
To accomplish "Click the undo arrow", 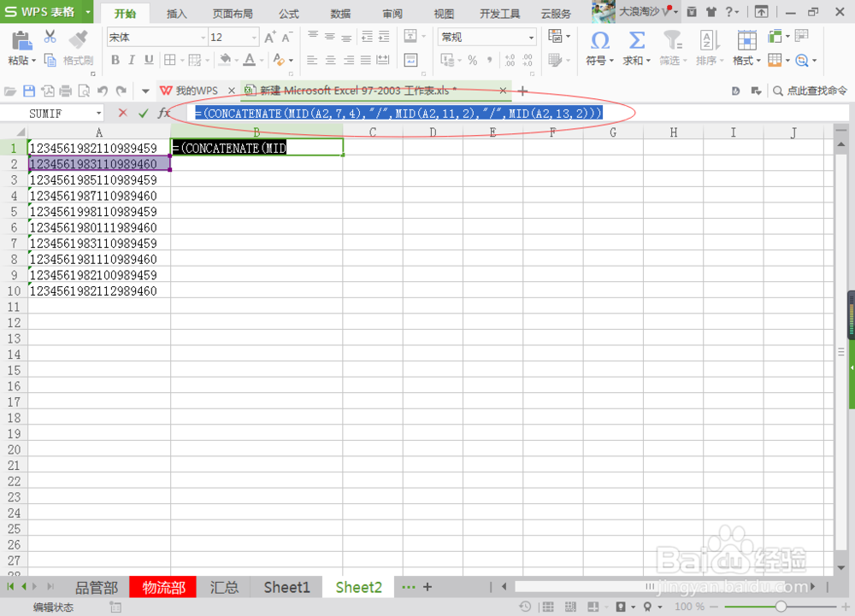I will tap(103, 91).
